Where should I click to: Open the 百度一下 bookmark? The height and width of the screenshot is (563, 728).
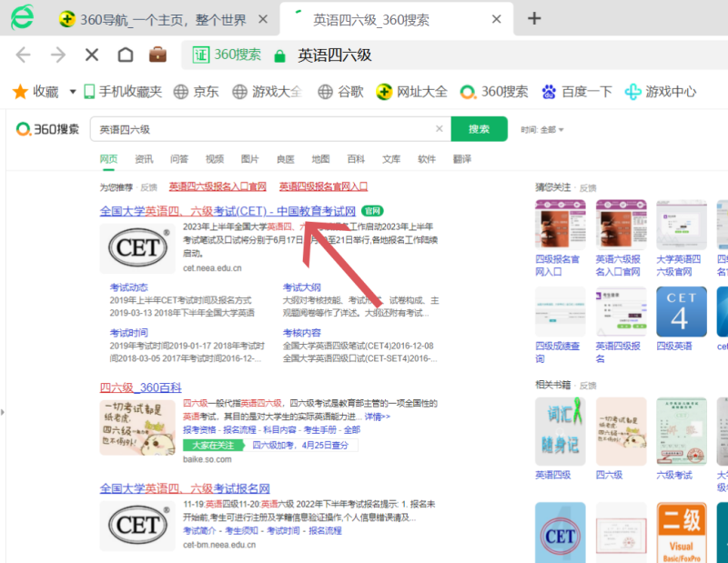pyautogui.click(x=577, y=92)
